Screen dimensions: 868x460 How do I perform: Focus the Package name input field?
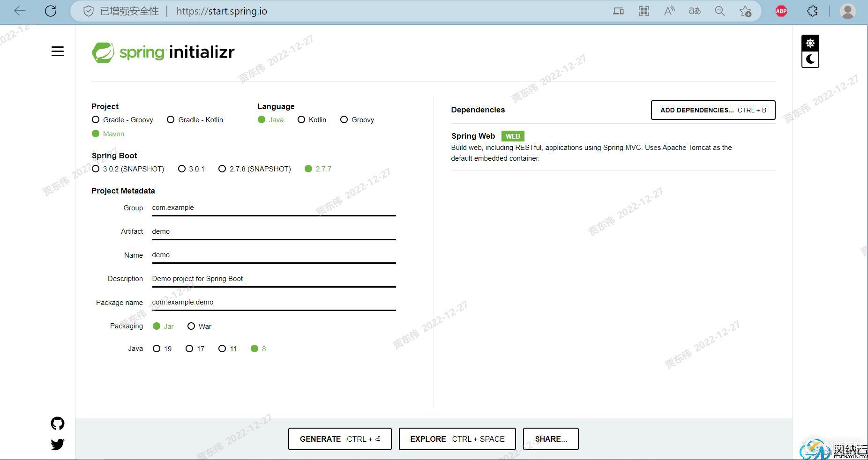tap(274, 303)
